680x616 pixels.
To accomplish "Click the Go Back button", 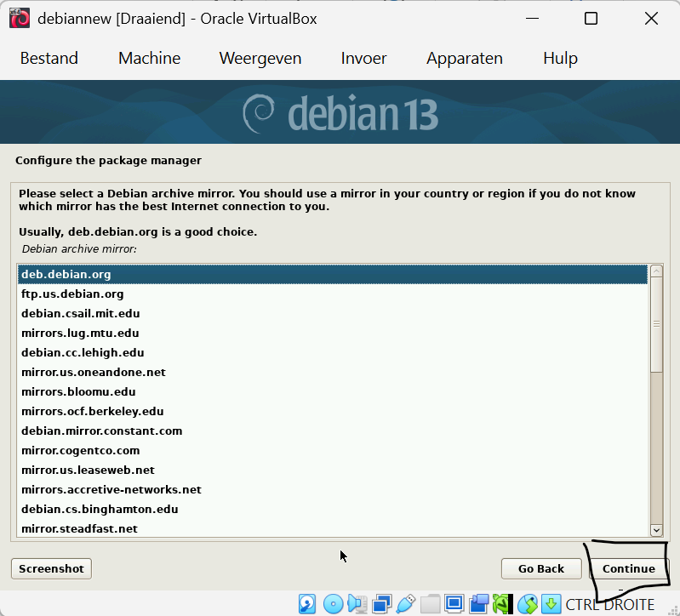I will [x=541, y=568].
